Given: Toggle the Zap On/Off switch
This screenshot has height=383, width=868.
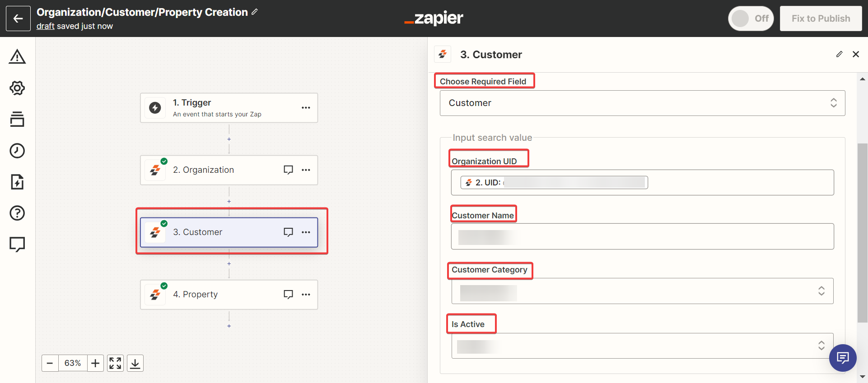Looking at the screenshot, I should click(751, 18).
